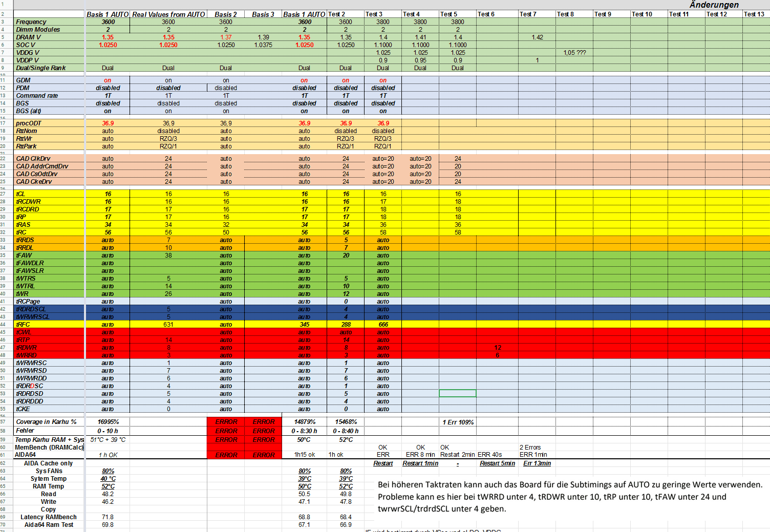770x532 pixels.
Task: Select Fehler value '0 - 8:40 h'
Action: coord(346,431)
